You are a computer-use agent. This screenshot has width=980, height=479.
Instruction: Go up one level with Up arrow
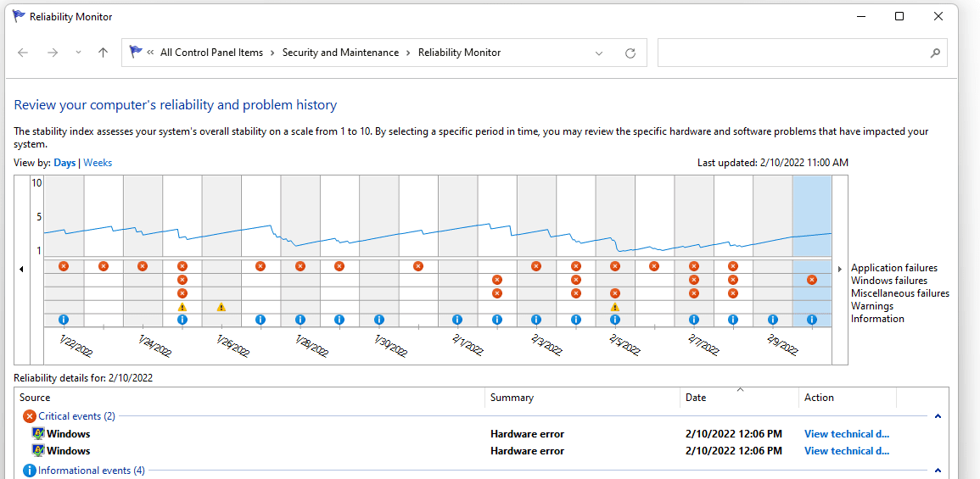[x=104, y=53]
